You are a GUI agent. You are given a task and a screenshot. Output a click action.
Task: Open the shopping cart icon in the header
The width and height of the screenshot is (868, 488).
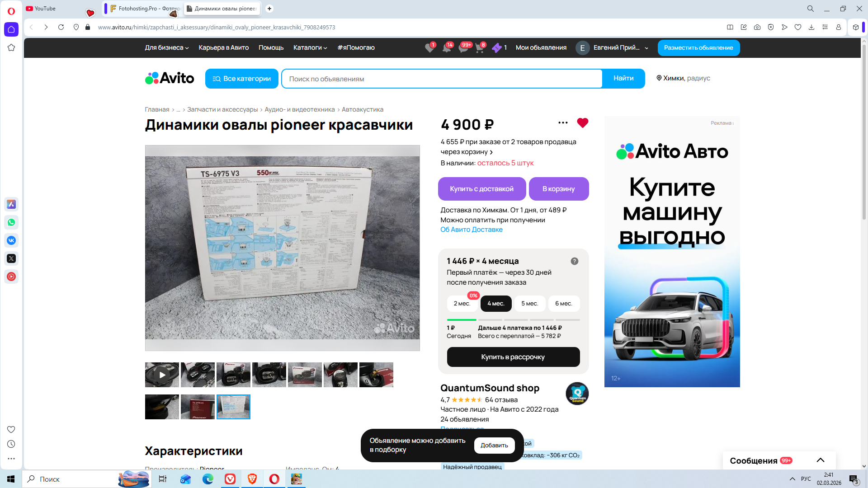tap(480, 48)
